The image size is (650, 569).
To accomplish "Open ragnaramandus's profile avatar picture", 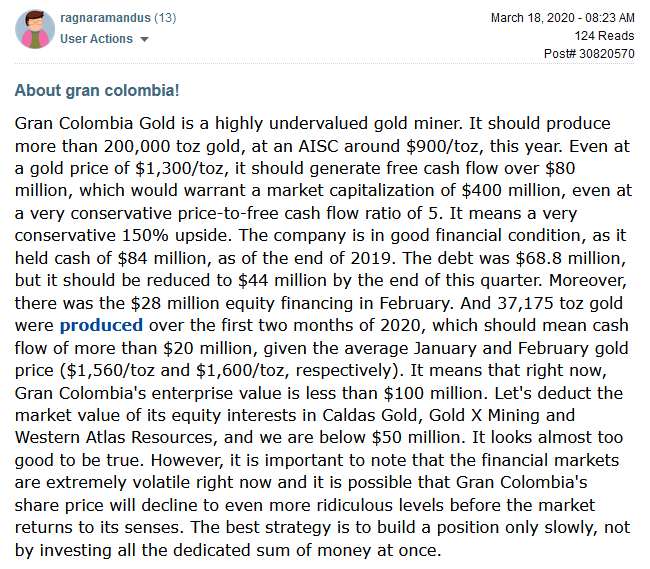I will pos(35,29).
